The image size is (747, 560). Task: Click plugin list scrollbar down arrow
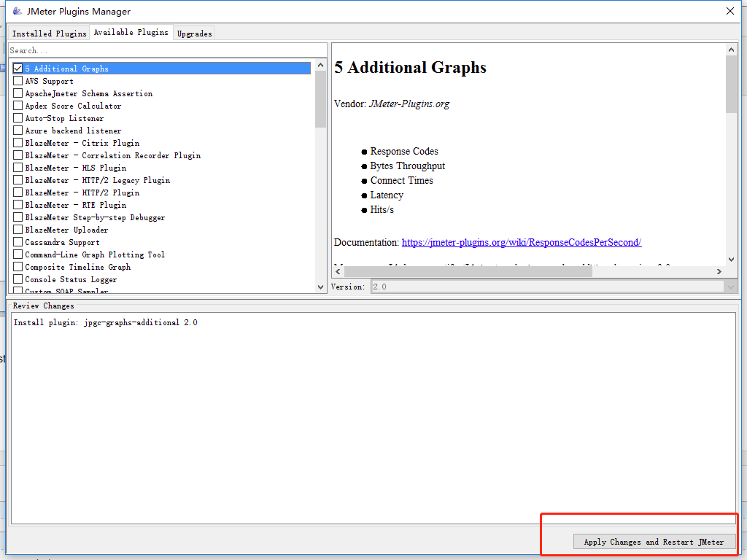click(320, 287)
